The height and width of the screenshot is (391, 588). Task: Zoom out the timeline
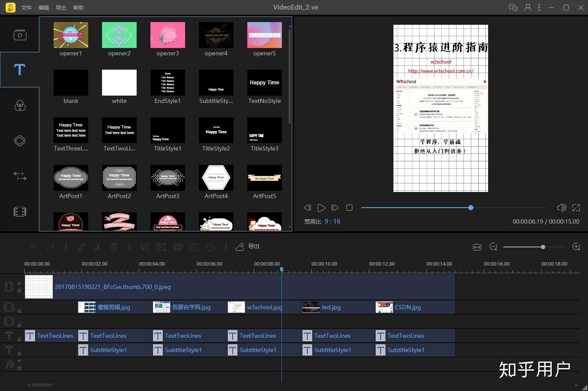coord(493,247)
